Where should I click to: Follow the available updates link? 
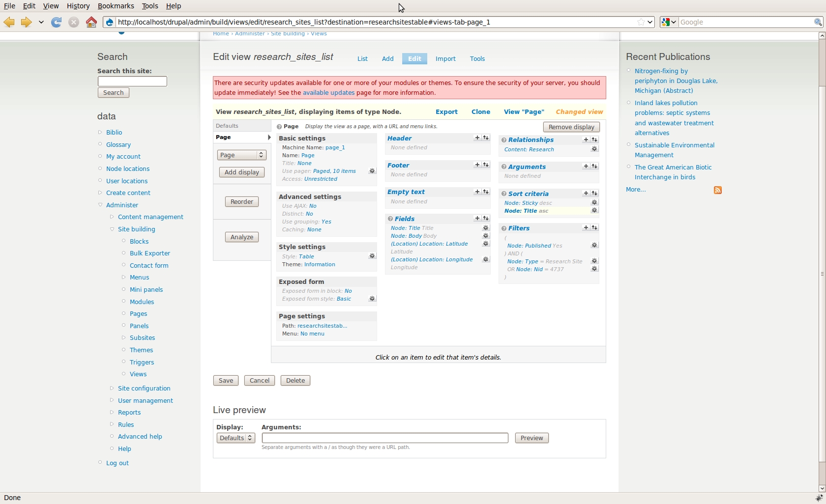point(328,93)
